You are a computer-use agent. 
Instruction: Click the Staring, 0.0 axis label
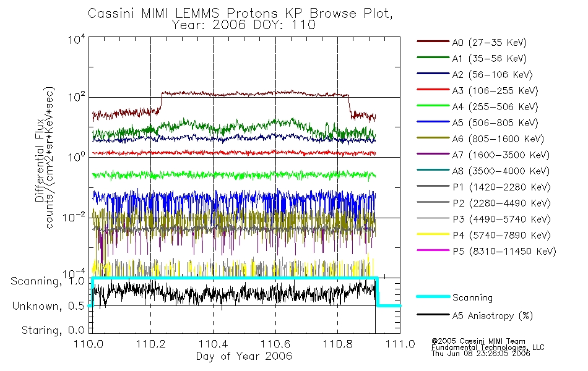[53, 330]
